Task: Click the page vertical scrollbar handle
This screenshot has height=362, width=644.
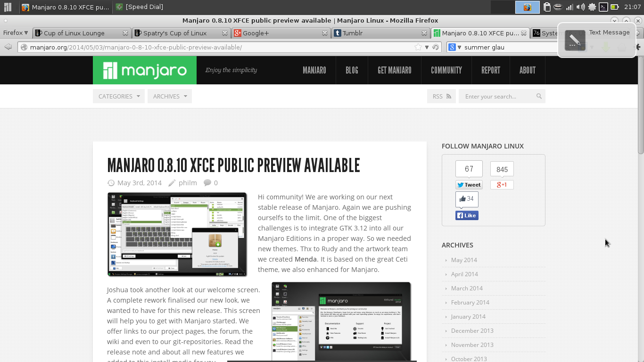Action: [641, 105]
